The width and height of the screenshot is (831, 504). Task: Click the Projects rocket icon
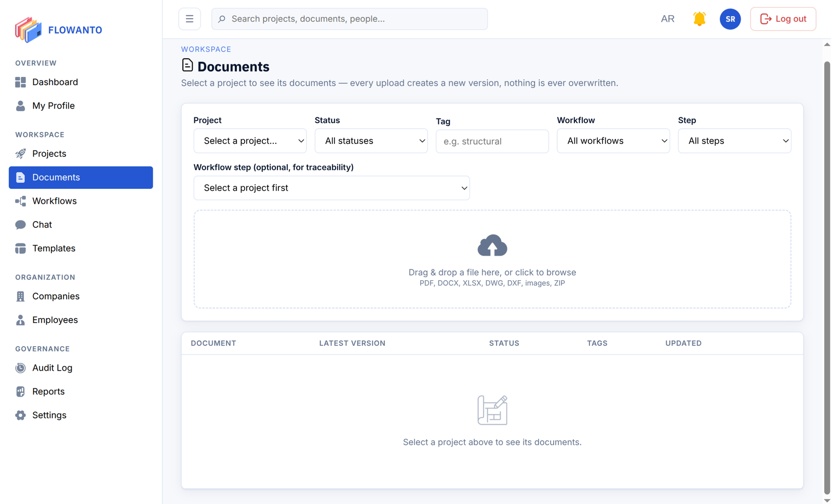[20, 154]
